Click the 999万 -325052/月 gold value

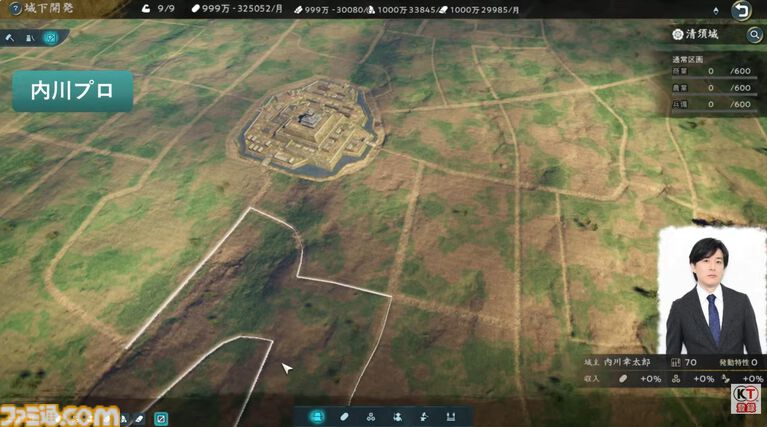[242, 9]
